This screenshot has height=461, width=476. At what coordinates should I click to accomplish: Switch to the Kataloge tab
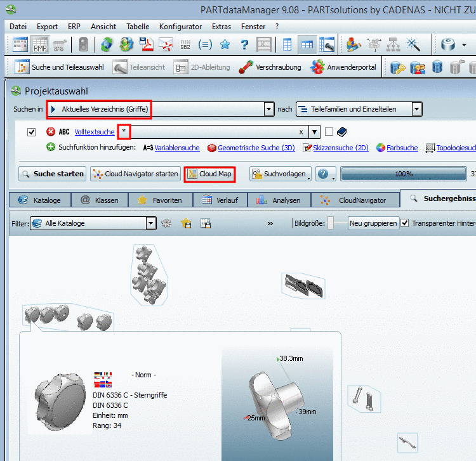[x=40, y=200]
